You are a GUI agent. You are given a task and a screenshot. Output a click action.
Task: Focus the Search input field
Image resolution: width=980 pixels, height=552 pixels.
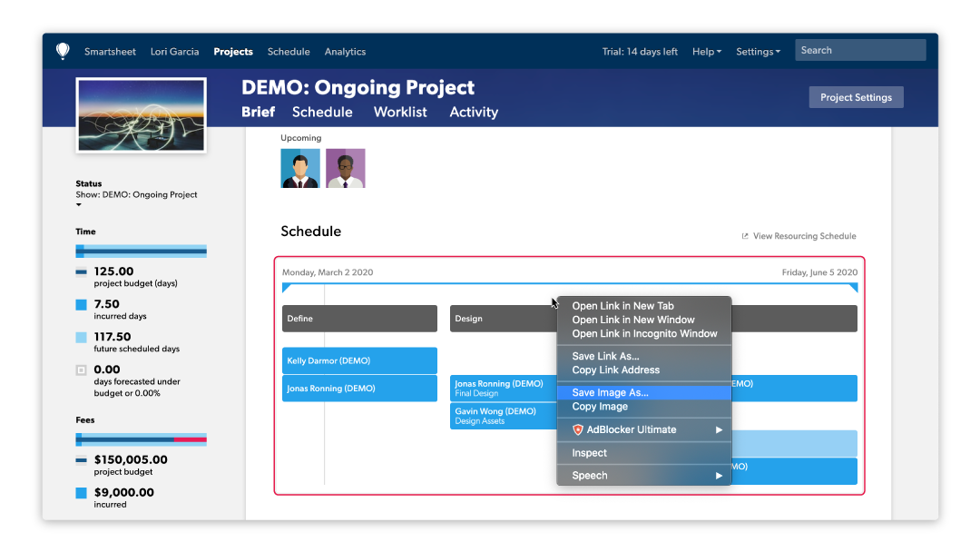(860, 50)
